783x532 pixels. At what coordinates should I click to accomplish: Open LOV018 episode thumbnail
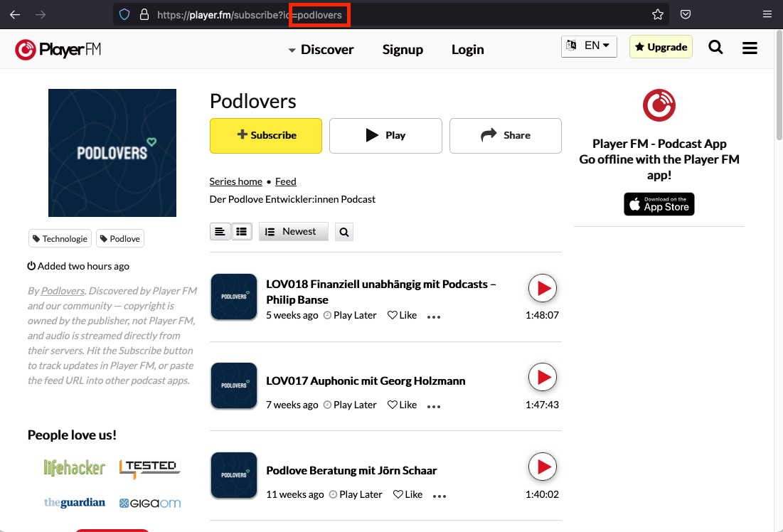[x=234, y=297]
